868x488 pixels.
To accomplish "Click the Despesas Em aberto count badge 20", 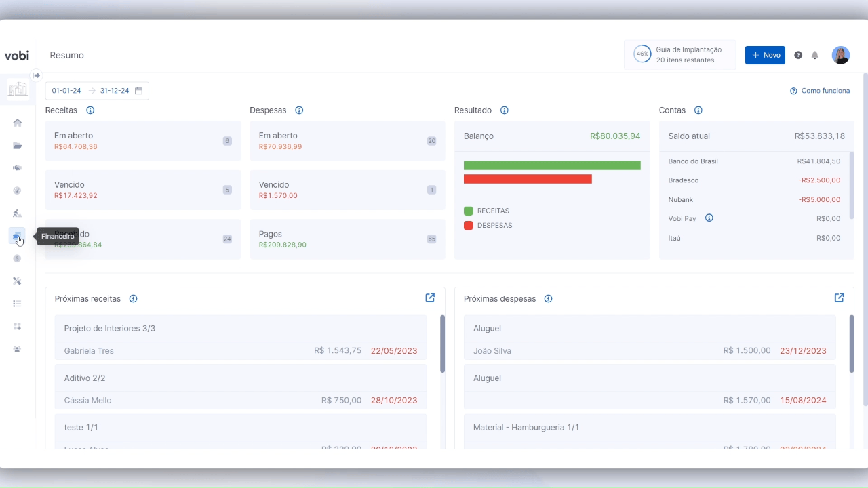I will click(x=431, y=141).
